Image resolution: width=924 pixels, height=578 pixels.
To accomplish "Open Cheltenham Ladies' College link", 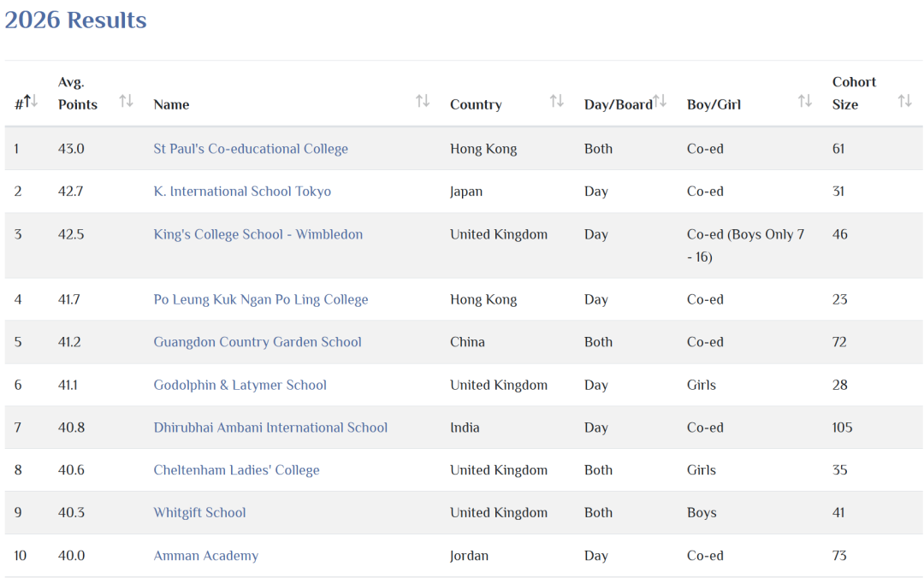I will coord(236,470).
